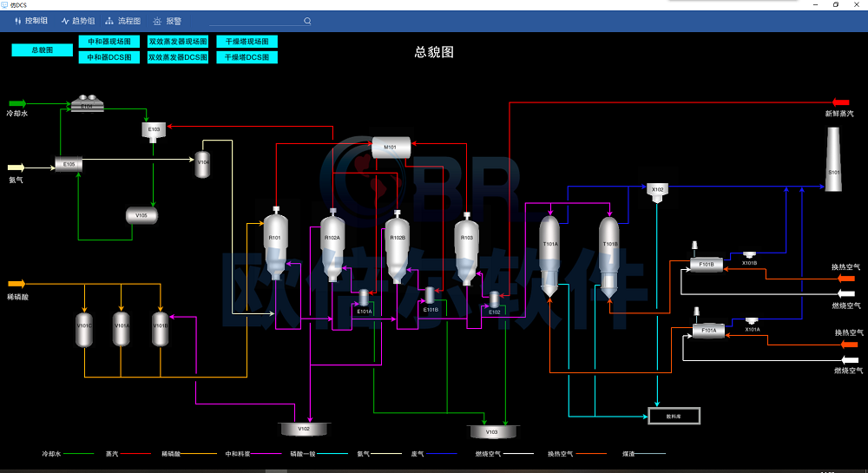868x473 pixels.
Task: Open the 流程图 menu
Action: (x=122, y=21)
